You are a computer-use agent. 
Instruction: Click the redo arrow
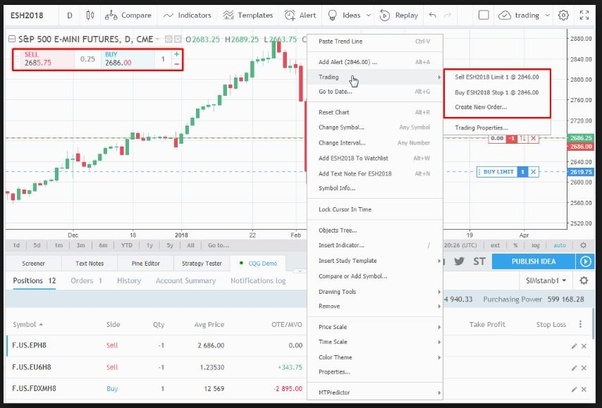tap(447, 15)
